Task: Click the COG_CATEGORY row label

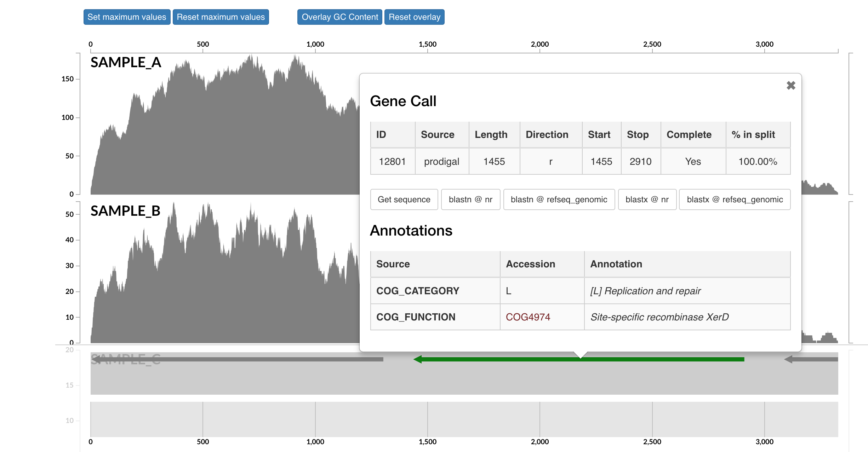Action: point(418,291)
